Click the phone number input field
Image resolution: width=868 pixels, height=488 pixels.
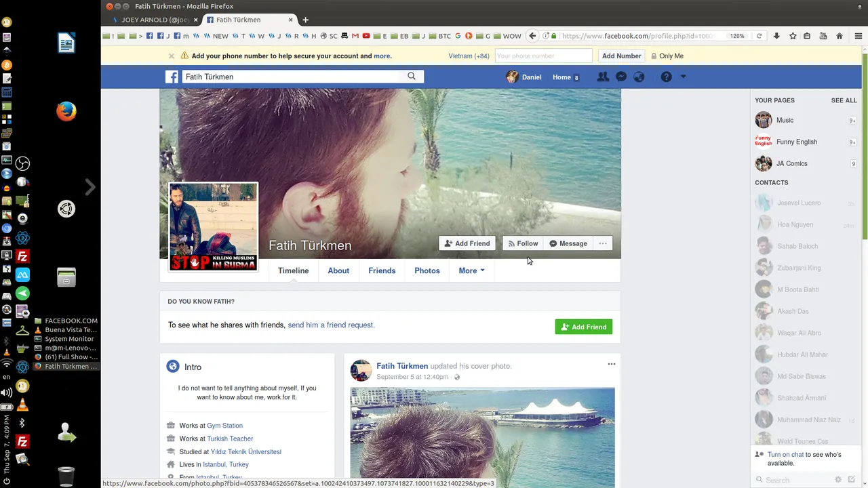pos(543,56)
